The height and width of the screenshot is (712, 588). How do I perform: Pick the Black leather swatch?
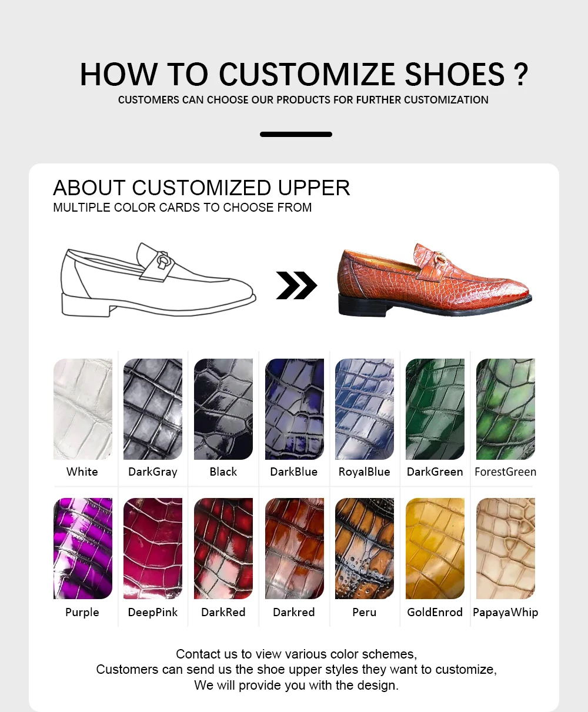pos(223,409)
